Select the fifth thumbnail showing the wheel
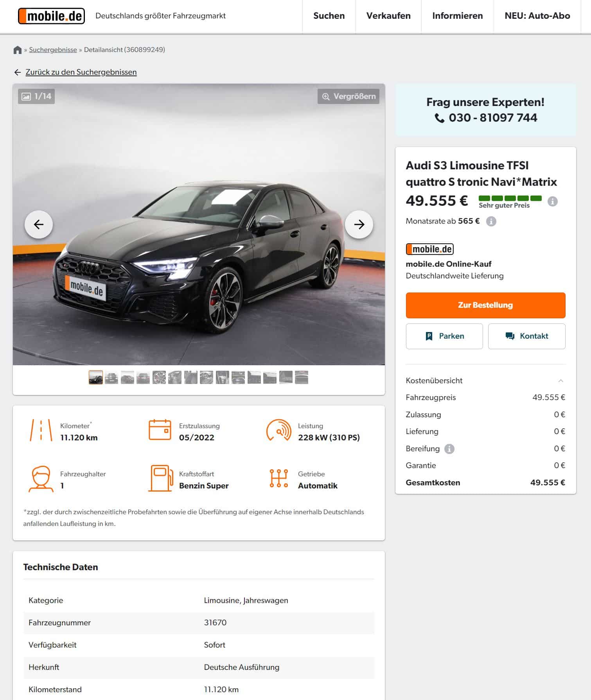Screen dimensions: 591x700 coord(159,377)
